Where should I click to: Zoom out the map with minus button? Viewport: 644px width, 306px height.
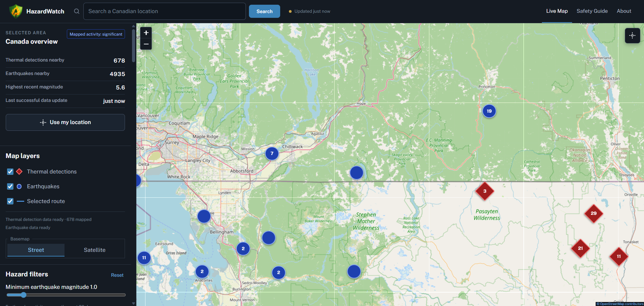point(146,44)
